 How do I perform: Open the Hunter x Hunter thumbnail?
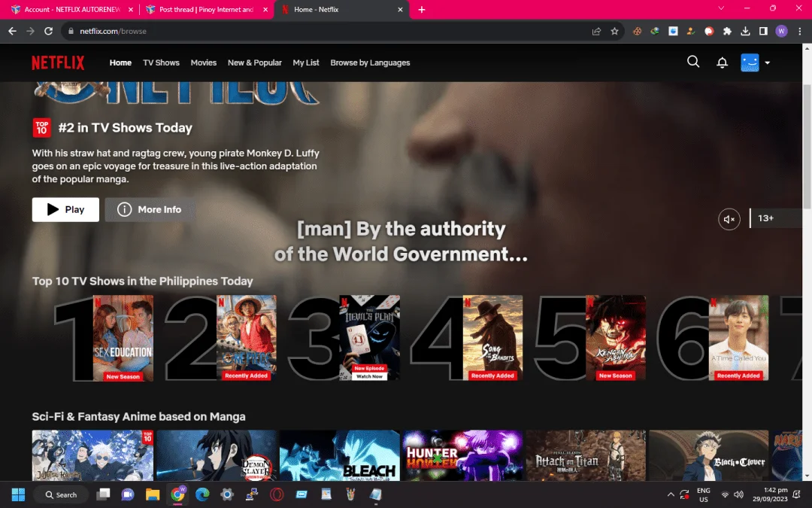(463, 455)
